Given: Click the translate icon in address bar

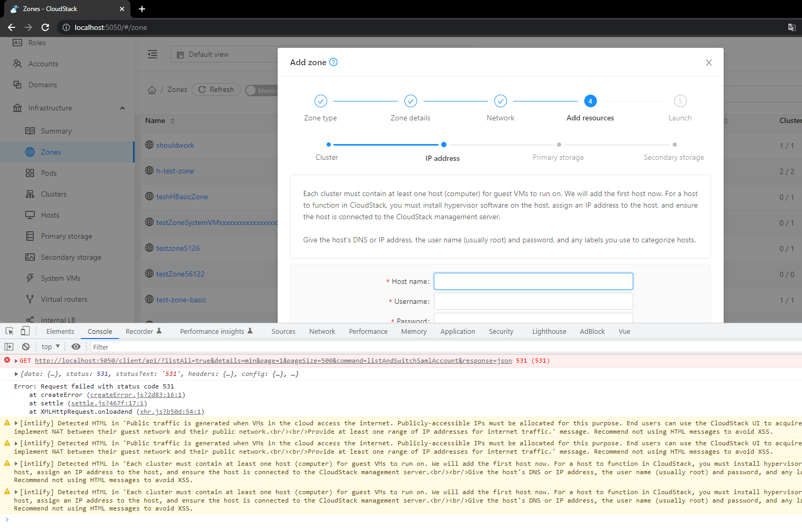Looking at the screenshot, I should click(x=791, y=27).
